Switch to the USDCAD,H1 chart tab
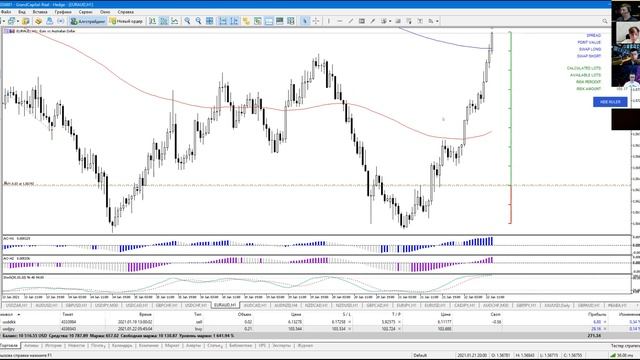Image resolution: width=640 pixels, height=360 pixels. click(x=136, y=305)
